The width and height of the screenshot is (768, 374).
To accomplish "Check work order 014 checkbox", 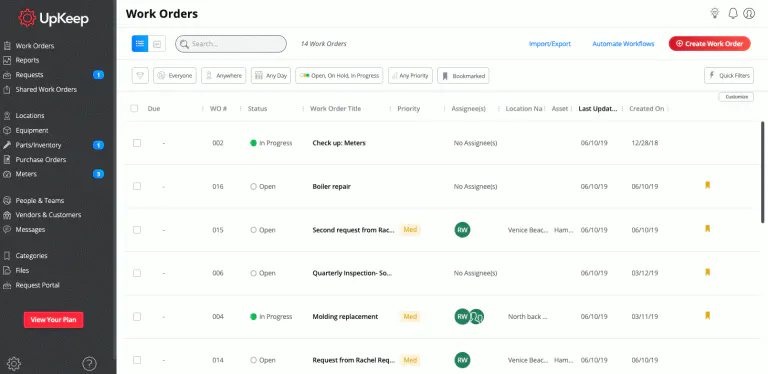I will tap(137, 360).
